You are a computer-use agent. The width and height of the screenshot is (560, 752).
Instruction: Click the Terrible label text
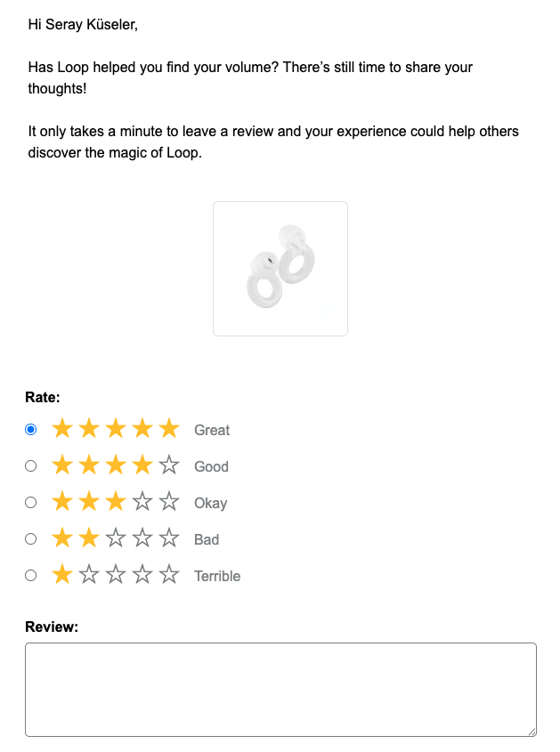point(217,576)
